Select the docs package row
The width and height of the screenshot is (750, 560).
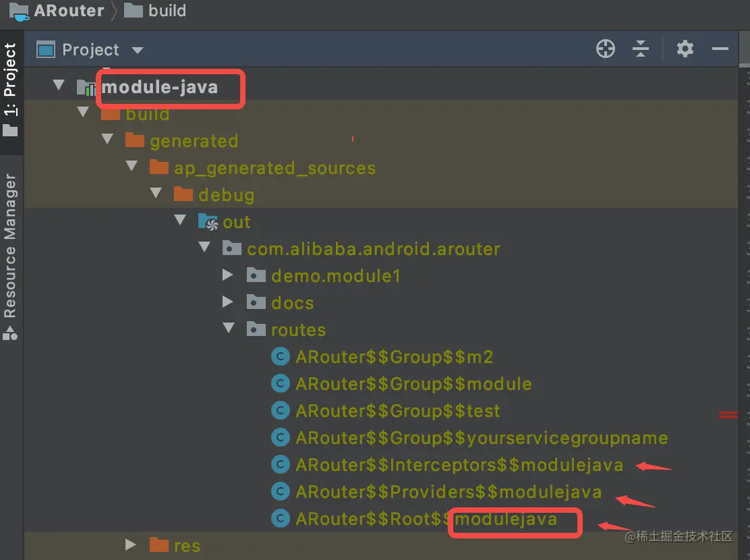click(x=381, y=302)
